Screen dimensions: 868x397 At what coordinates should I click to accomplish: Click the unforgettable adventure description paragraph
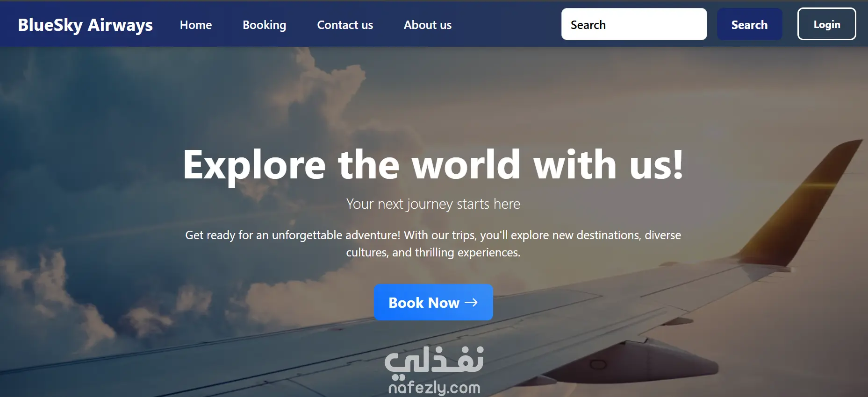pyautogui.click(x=433, y=243)
